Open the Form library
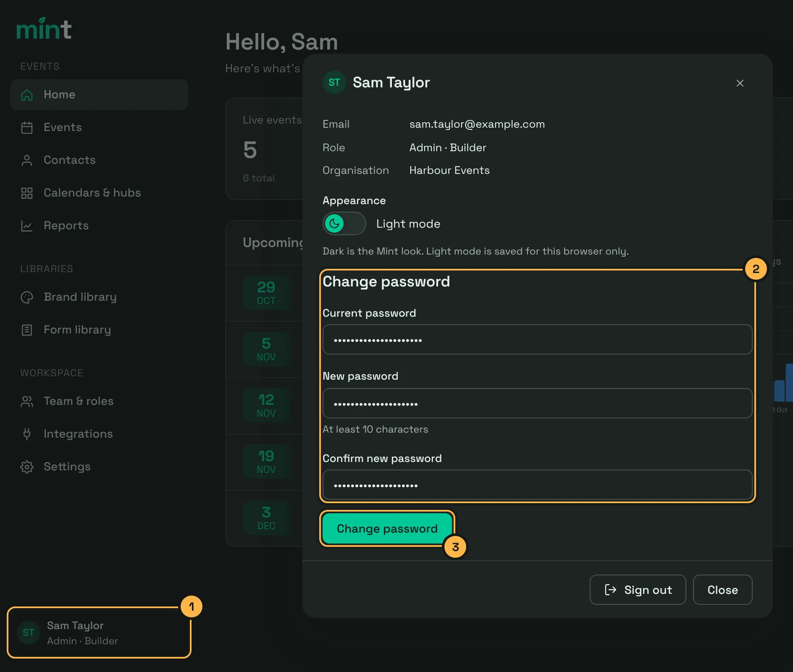Viewport: 793px width, 672px height. (x=99, y=330)
